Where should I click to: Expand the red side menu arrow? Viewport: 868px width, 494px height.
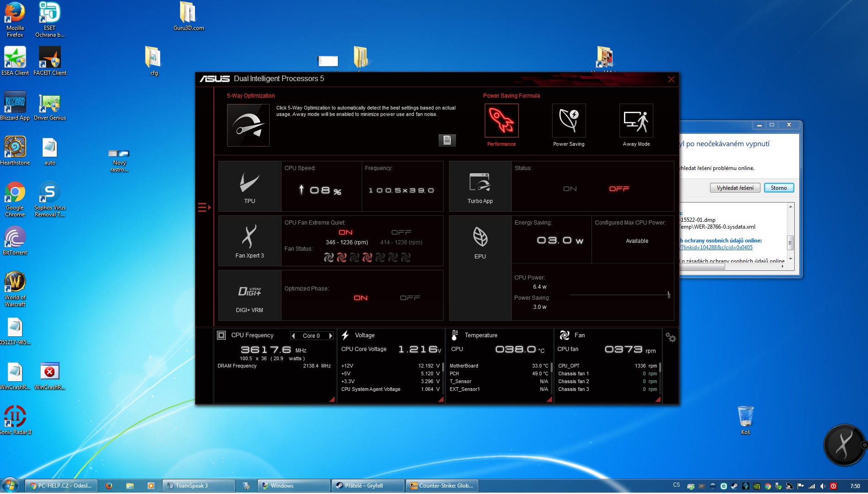pos(204,208)
